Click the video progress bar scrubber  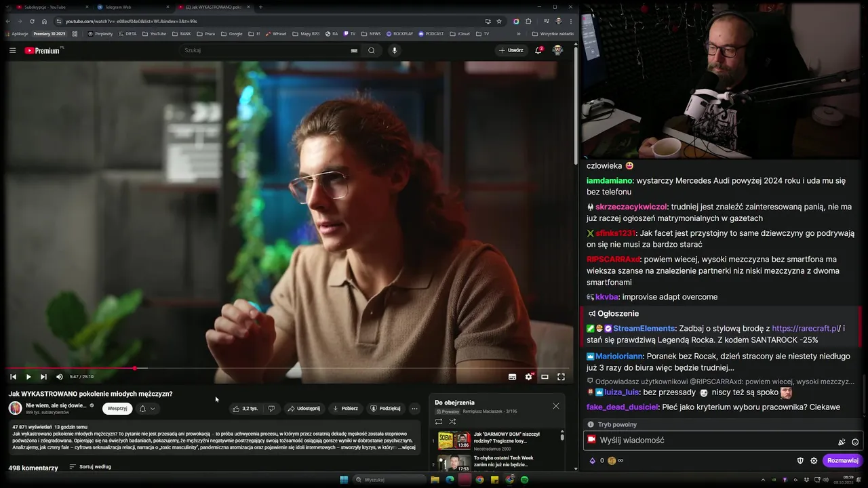coord(135,368)
